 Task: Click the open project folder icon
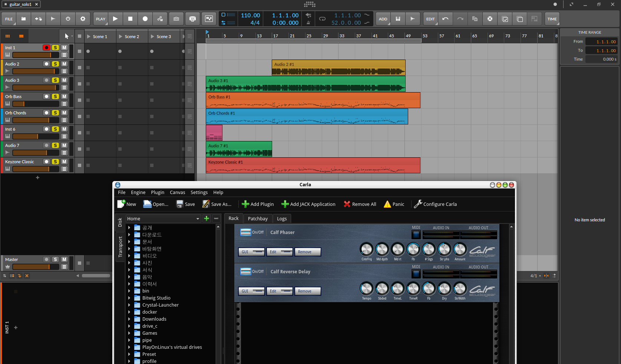pos(23,19)
